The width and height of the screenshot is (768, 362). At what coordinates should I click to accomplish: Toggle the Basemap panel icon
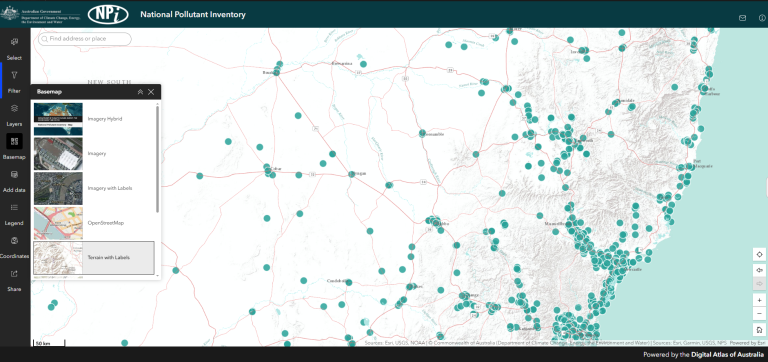[x=14, y=141]
